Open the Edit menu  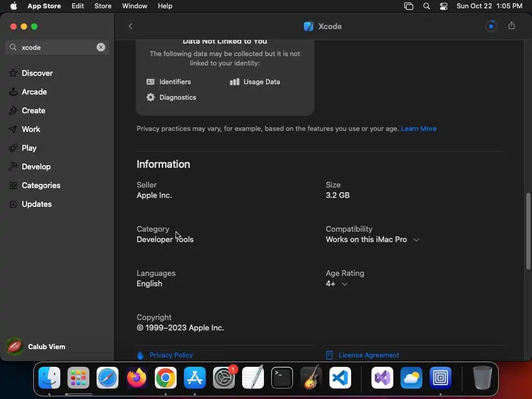tap(78, 6)
